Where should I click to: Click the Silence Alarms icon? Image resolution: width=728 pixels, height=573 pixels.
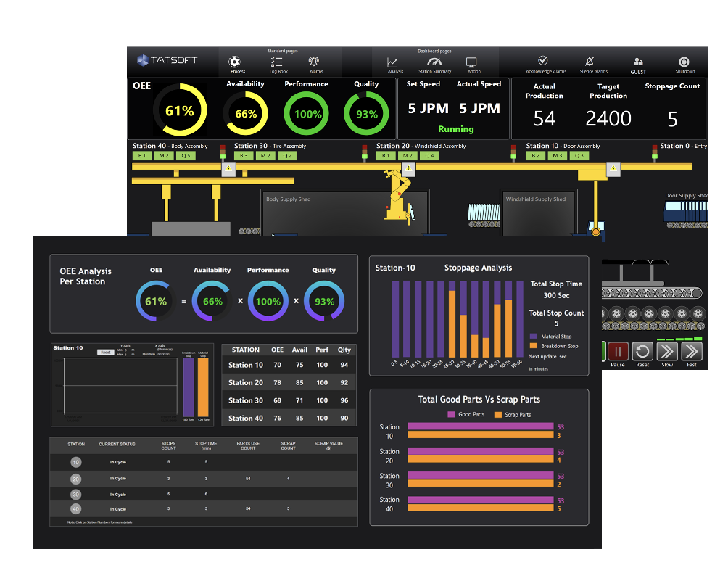pos(590,62)
